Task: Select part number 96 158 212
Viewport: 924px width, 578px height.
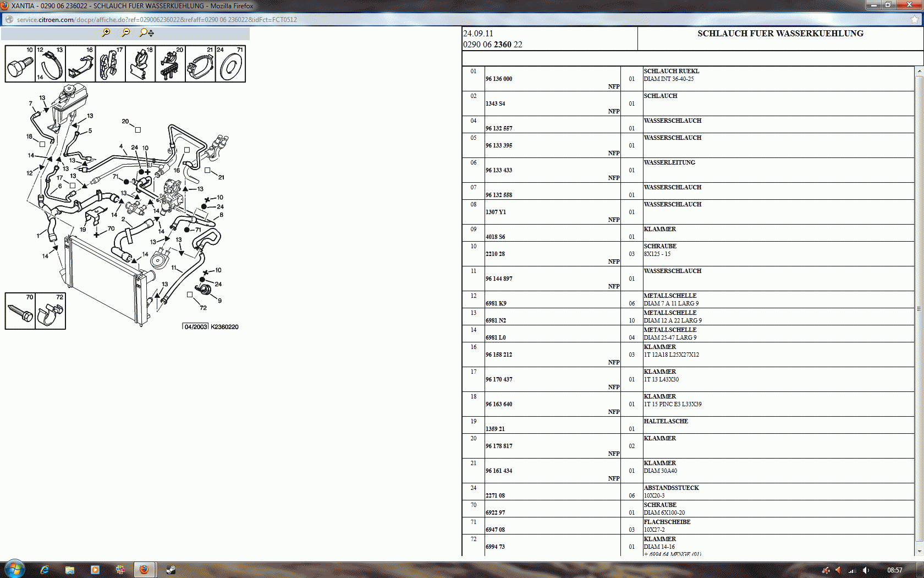Action: tap(499, 355)
